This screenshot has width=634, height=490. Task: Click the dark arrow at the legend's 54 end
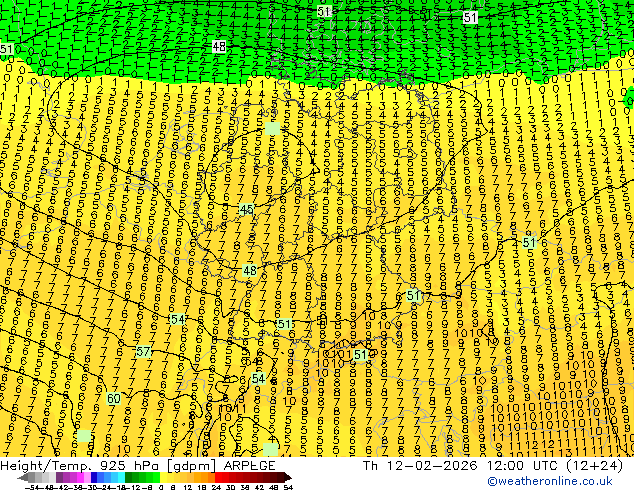pos(288,478)
